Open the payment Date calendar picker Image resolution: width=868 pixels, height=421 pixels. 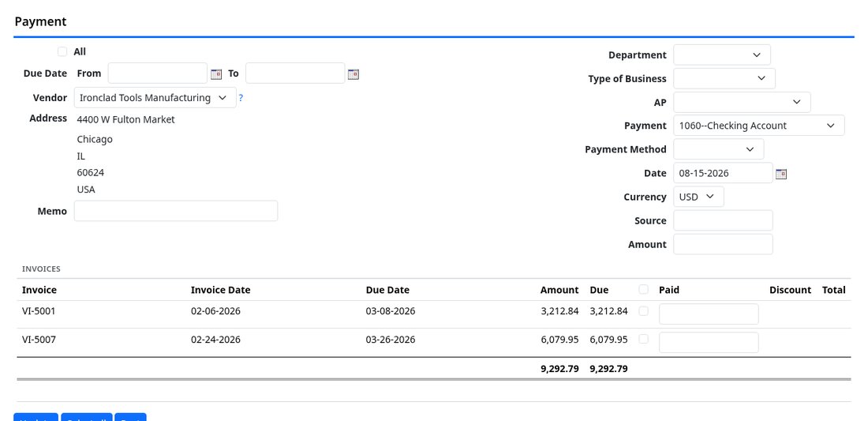click(x=781, y=174)
